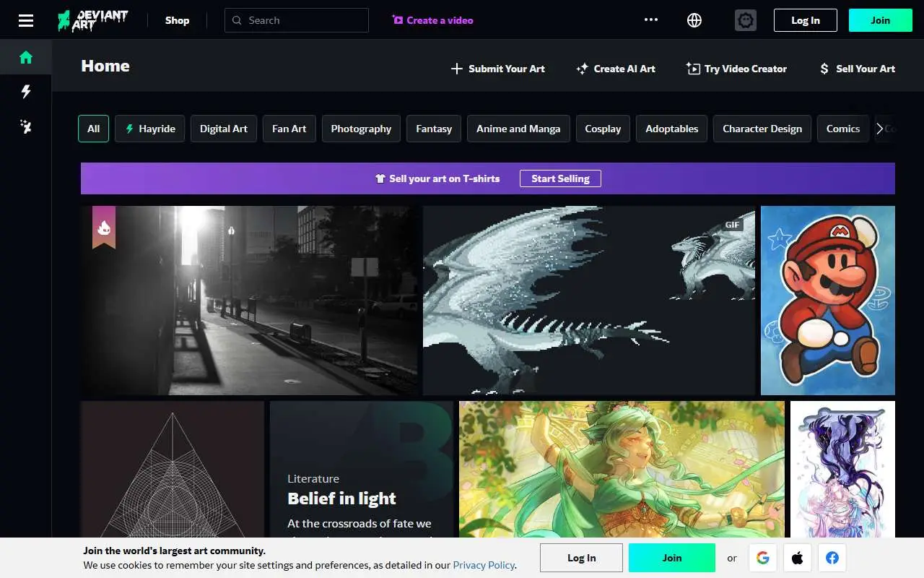Open the Paper Mario artwork thumbnail
The width and height of the screenshot is (924, 578).
(x=828, y=301)
